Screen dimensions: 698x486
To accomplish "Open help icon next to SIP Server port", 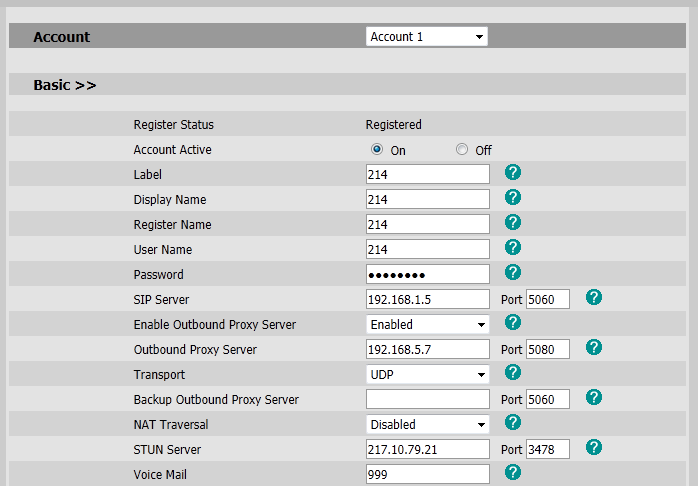I will point(593,297).
